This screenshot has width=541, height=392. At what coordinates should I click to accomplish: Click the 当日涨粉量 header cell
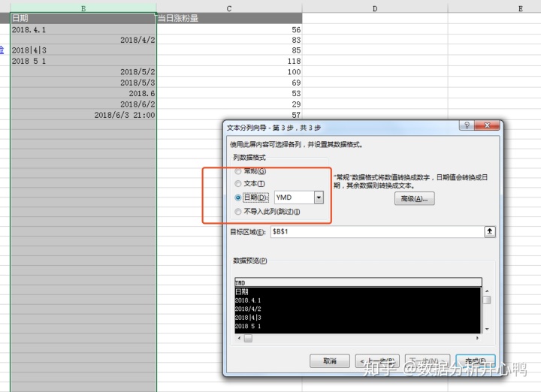229,18
